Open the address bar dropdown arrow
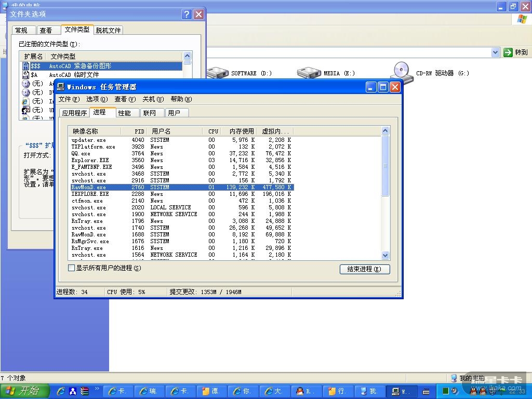 (x=495, y=52)
